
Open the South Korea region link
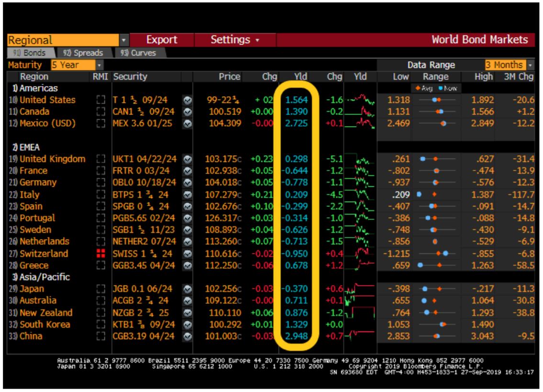click(x=45, y=325)
